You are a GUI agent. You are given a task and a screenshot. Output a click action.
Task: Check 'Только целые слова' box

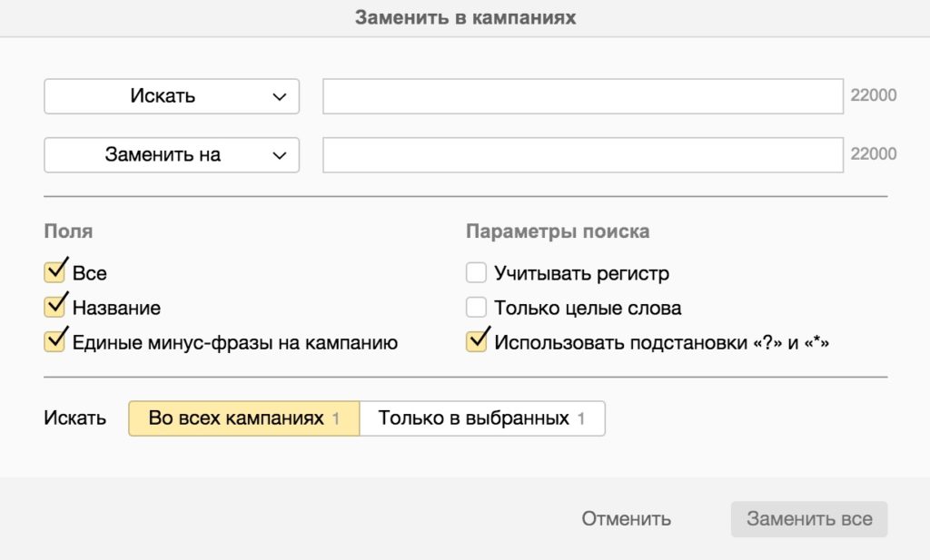(x=476, y=308)
